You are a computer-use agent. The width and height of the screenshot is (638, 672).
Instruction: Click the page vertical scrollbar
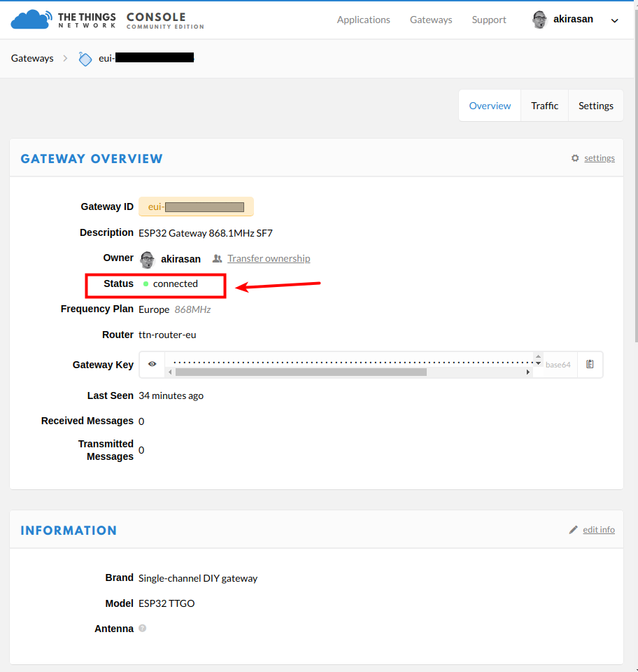tap(636, 176)
